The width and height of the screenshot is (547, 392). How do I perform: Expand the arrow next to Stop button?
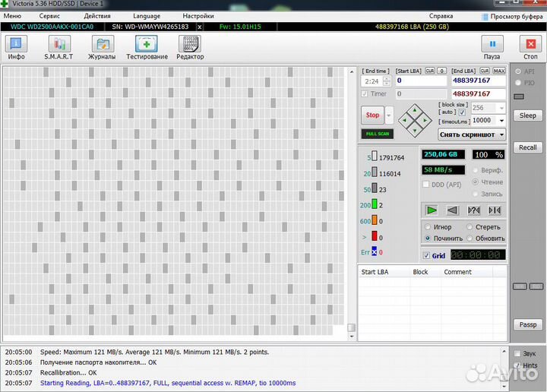pyautogui.click(x=390, y=115)
